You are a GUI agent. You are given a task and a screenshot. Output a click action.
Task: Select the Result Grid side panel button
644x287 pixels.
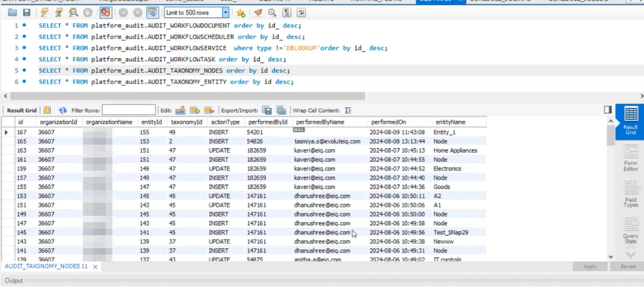click(630, 122)
